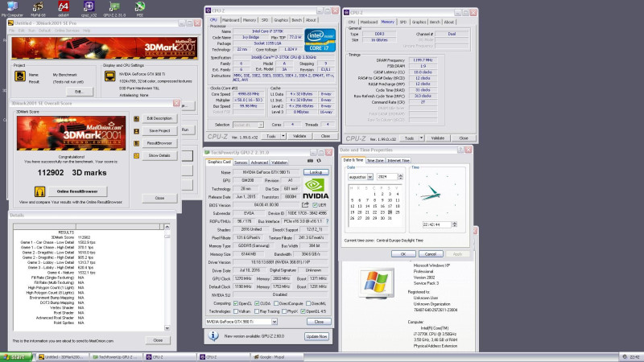Open the Socket selection dropdown in CPU-Z
Image resolution: width=644 pixels, height=362 pixels.
tap(260, 125)
